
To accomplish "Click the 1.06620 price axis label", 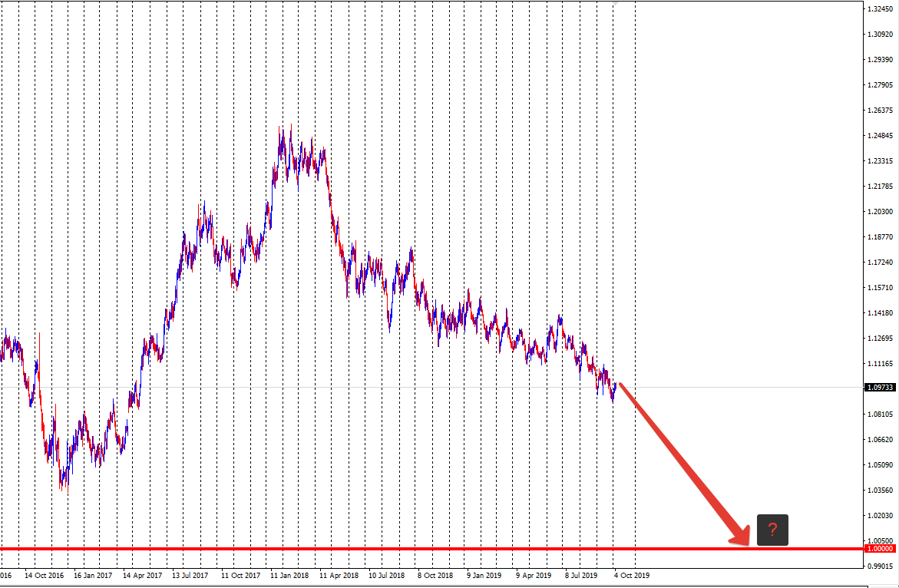I will (880, 440).
